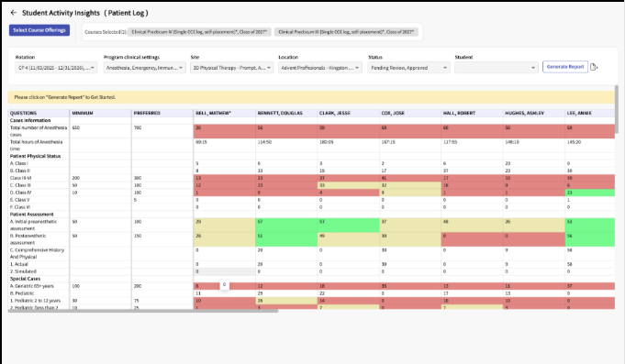Screen dimensions: 625x364
Task: Click the B. Pediatric row label
Action: [x=21, y=293]
